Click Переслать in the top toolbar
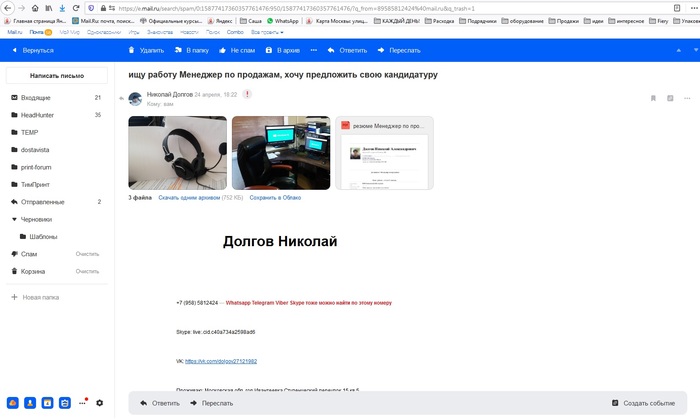 click(399, 50)
